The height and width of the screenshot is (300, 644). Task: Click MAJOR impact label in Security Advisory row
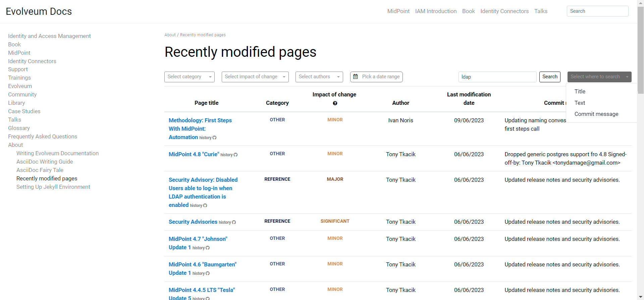pyautogui.click(x=335, y=179)
